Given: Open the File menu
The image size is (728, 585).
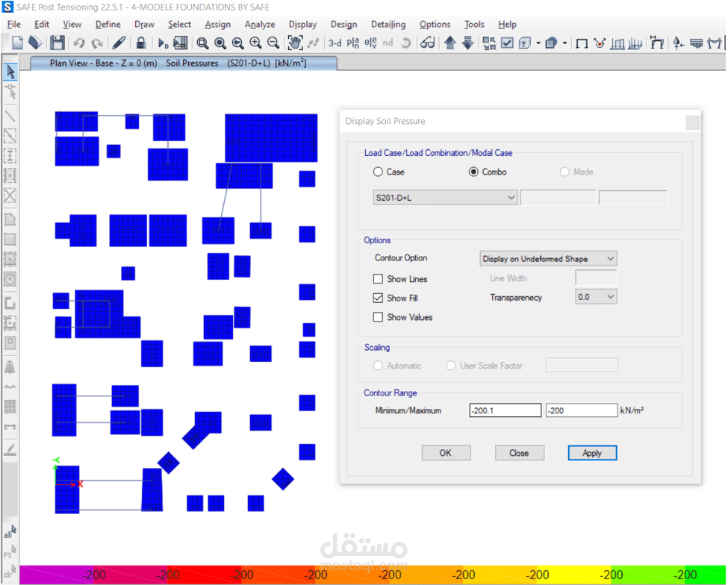Looking at the screenshot, I should click(x=14, y=25).
